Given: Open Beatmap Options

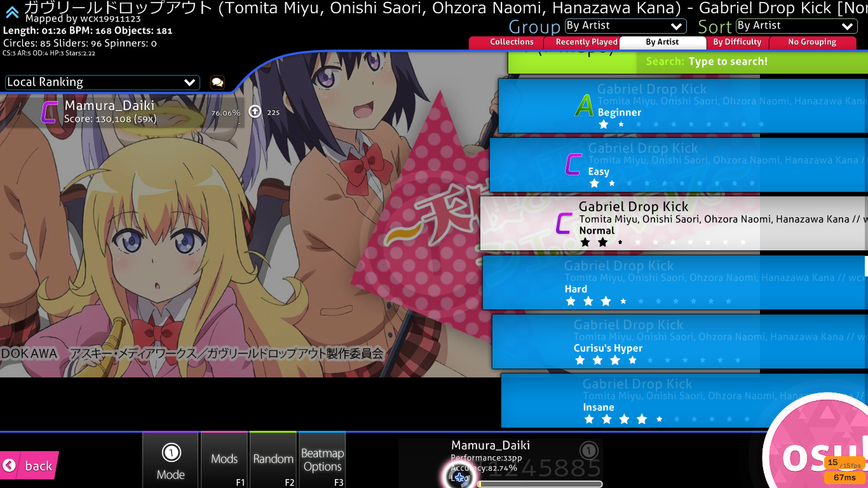Looking at the screenshot, I should pyautogui.click(x=322, y=460).
